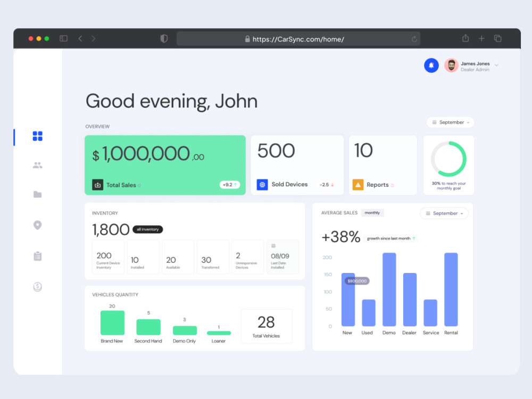This screenshot has width=532, height=399.
Task: Click the Brand New green bar
Action: (112, 323)
